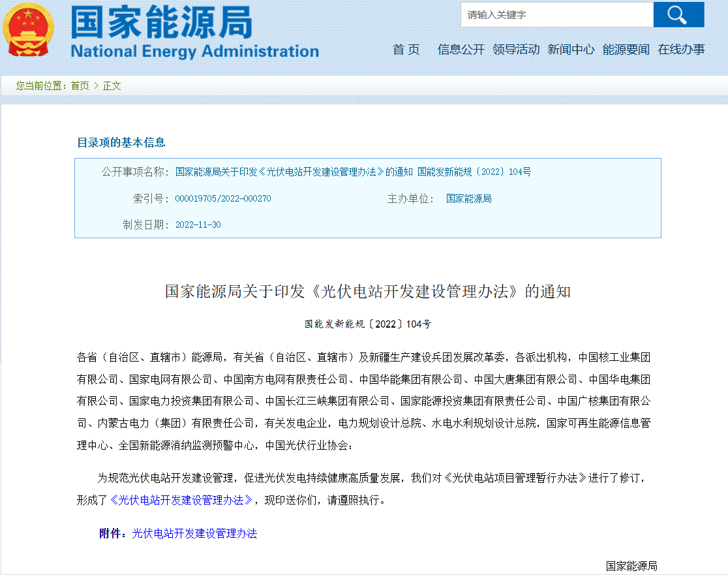Click the date value 2022-11-30
728x575 pixels.
[x=198, y=225]
